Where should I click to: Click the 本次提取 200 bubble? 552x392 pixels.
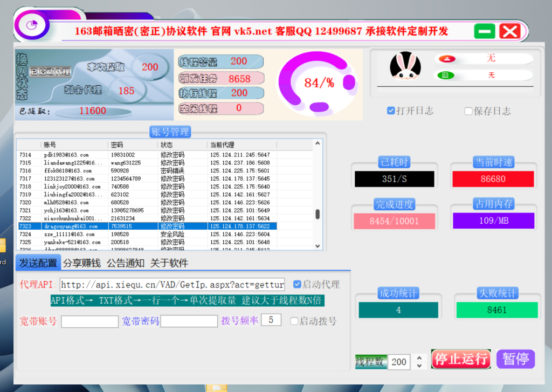[x=150, y=67]
